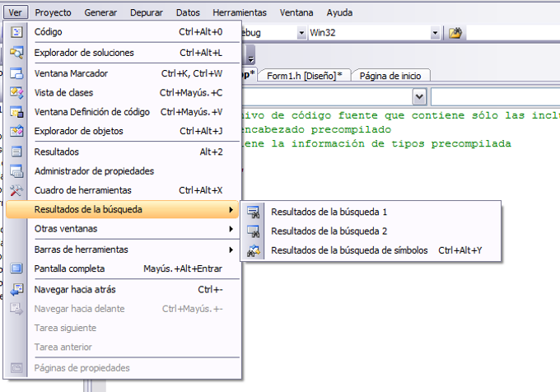Click the Ventana Definición de código icon

pos(16,112)
